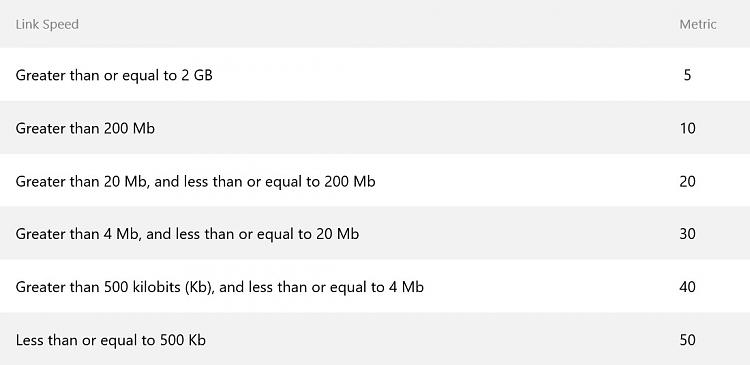Click metric value 5
This screenshot has height=365, width=750.
point(687,75)
